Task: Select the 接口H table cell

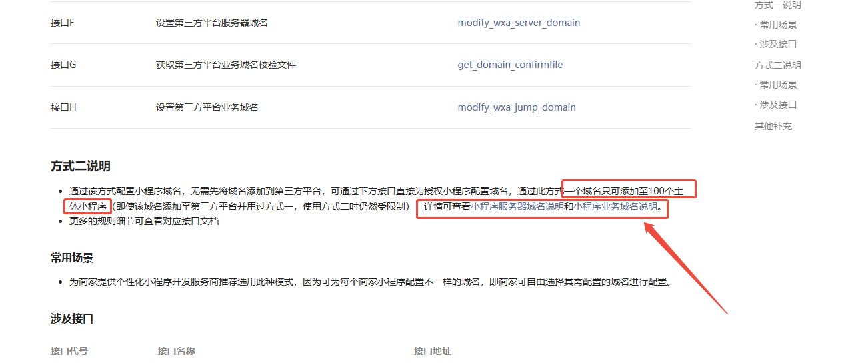Action: coord(63,107)
